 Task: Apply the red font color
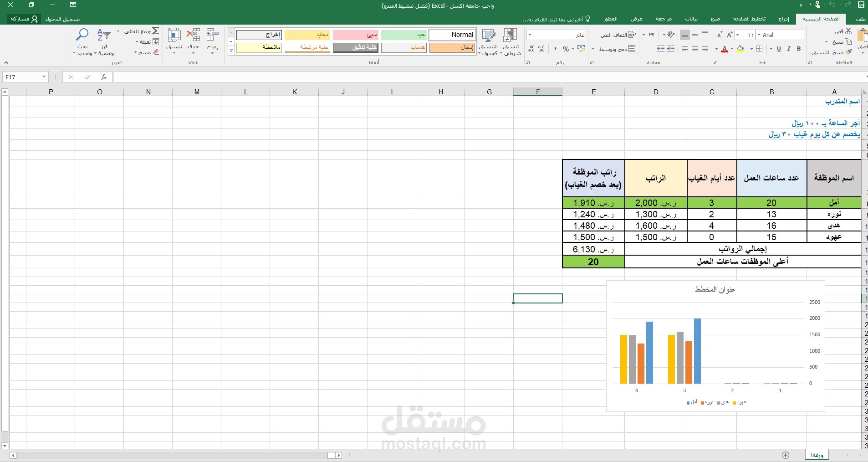725,49
